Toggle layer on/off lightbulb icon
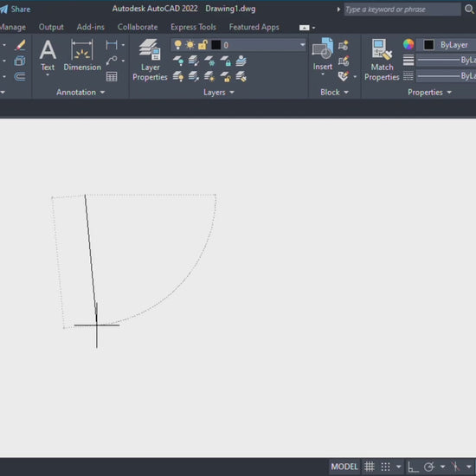The height and width of the screenshot is (476, 476). [178, 45]
